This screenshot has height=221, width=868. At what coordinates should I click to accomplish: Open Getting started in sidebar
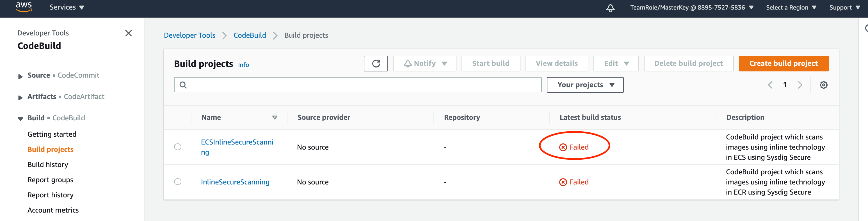pos(52,134)
